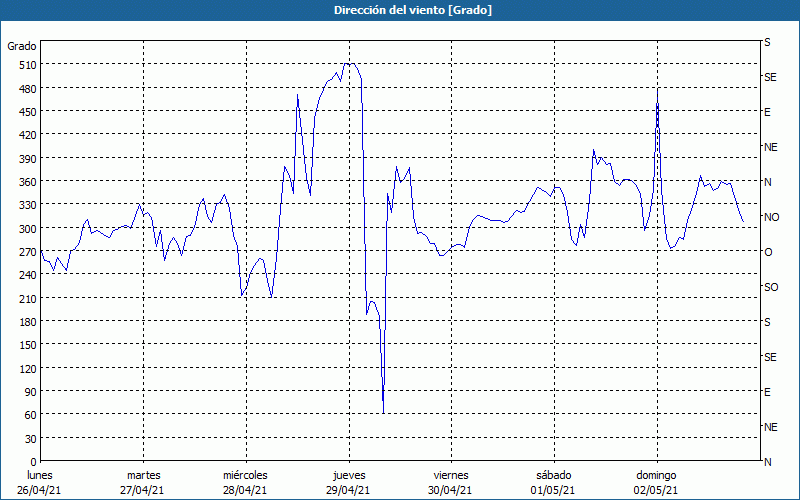Viewport: 800px width, 500px height.
Task: Click the 30 y-axis tick label
Action: [x=31, y=439]
